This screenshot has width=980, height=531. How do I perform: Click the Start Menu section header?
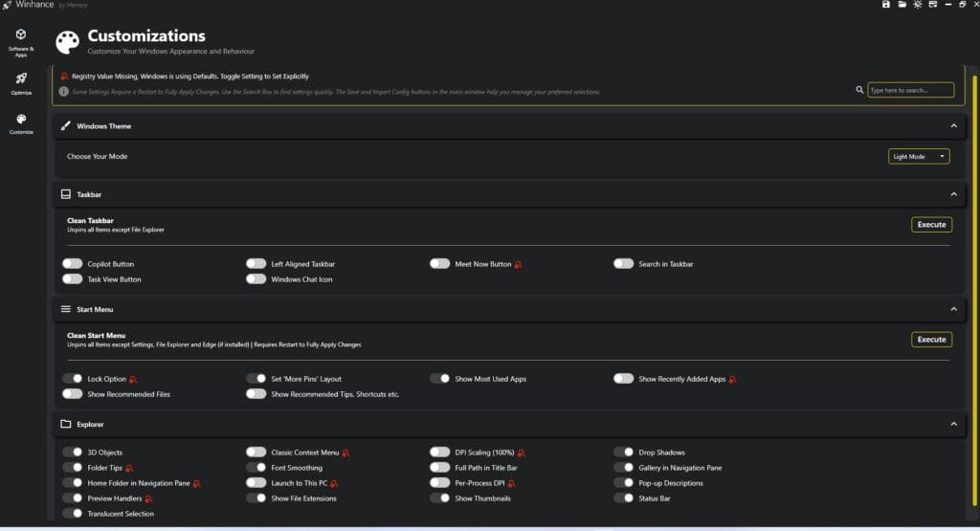(96, 309)
